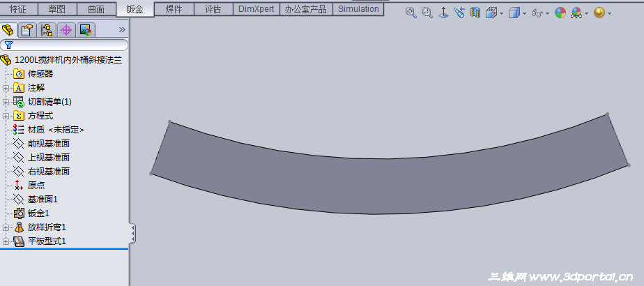Expand more manager tabs with chevron
Viewport: 644px width, 286px height.
(x=122, y=29)
